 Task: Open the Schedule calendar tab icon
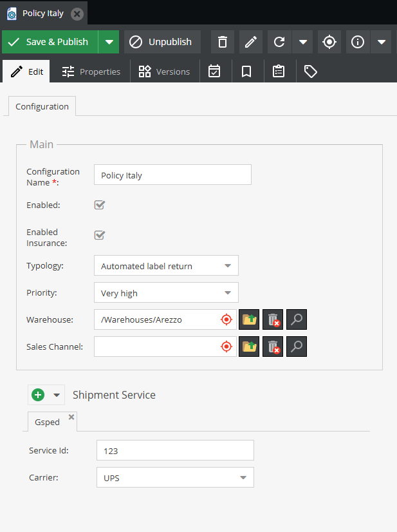pyautogui.click(x=214, y=71)
